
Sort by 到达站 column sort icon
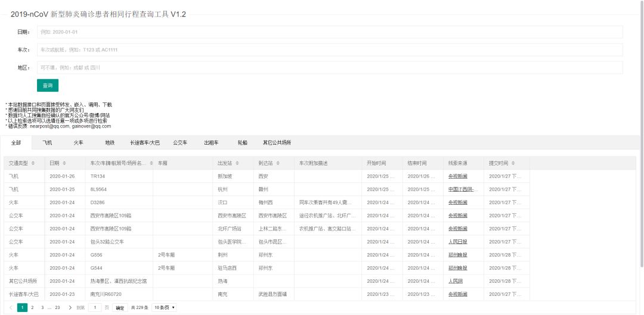click(278, 163)
